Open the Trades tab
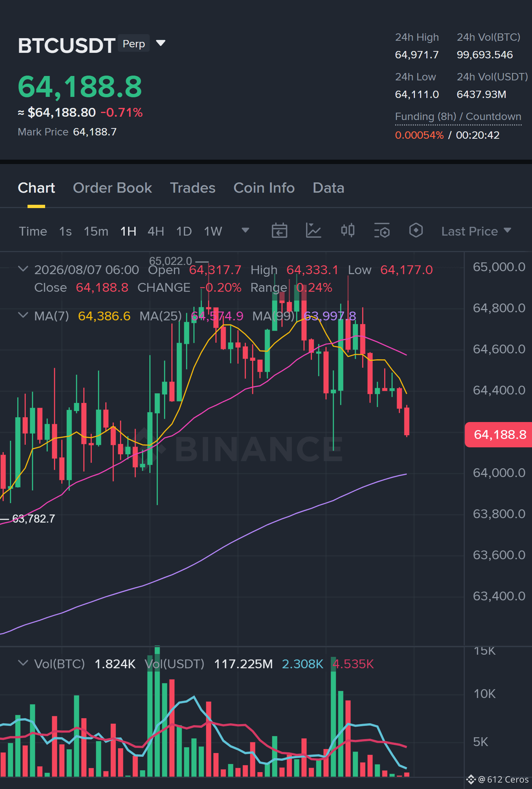The image size is (532, 789). [x=193, y=188]
